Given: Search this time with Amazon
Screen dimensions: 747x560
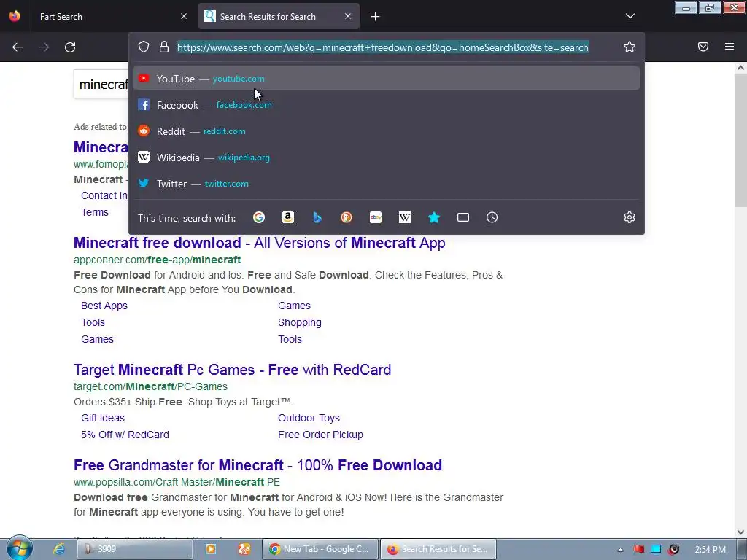Looking at the screenshot, I should coord(287,217).
